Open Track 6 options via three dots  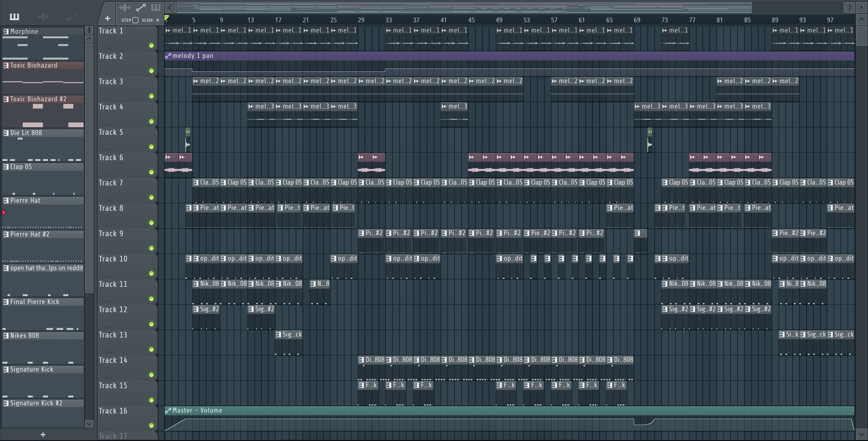coord(108,174)
